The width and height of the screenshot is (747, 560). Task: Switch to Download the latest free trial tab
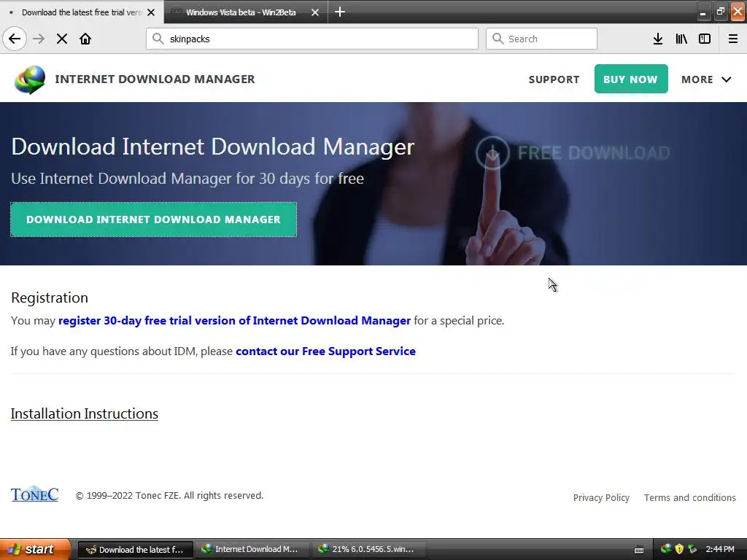point(82,12)
